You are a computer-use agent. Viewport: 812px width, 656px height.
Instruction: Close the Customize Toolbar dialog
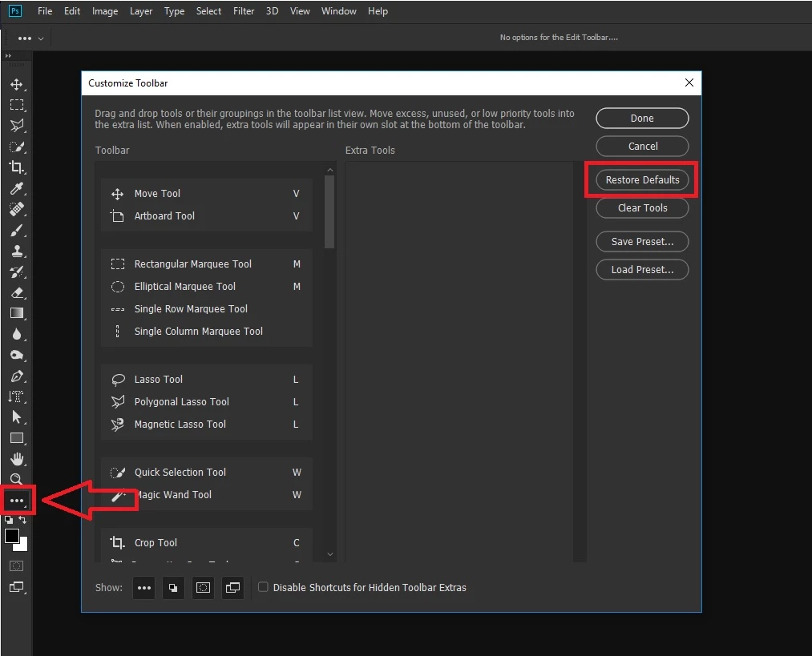tap(689, 83)
